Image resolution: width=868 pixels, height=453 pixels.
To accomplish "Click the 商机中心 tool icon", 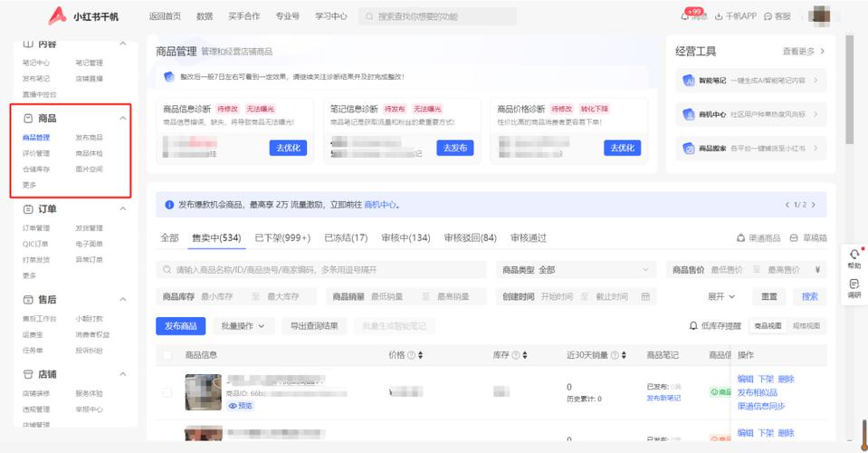I will (x=689, y=114).
